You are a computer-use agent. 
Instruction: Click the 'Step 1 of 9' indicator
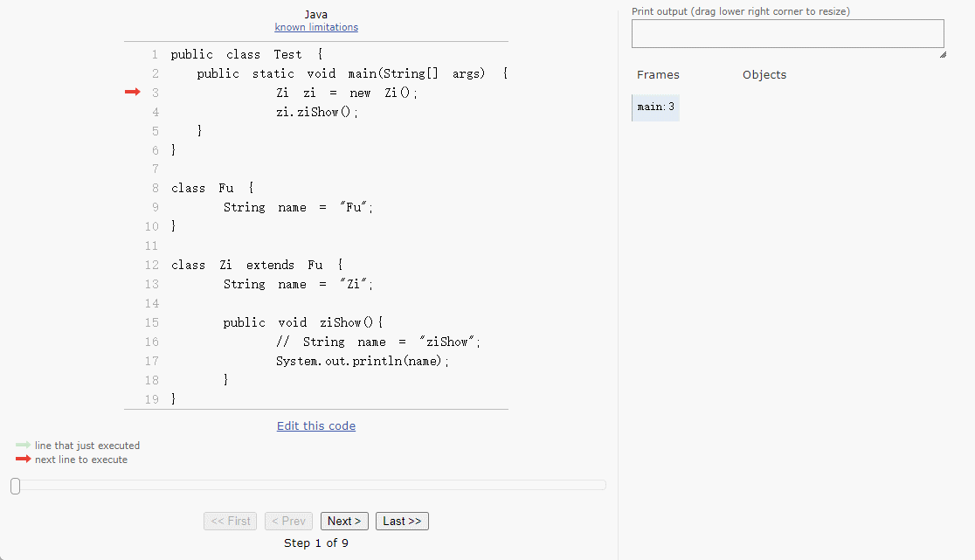(316, 543)
